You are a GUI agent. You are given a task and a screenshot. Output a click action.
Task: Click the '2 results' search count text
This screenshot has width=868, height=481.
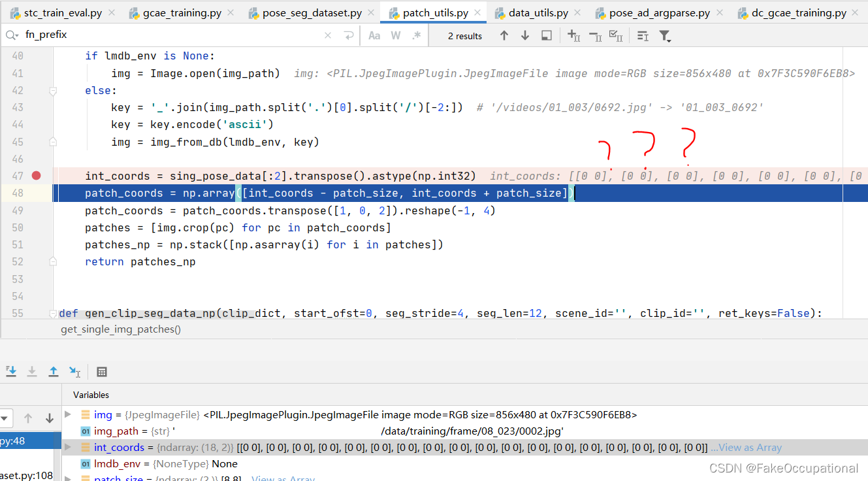tap(465, 36)
